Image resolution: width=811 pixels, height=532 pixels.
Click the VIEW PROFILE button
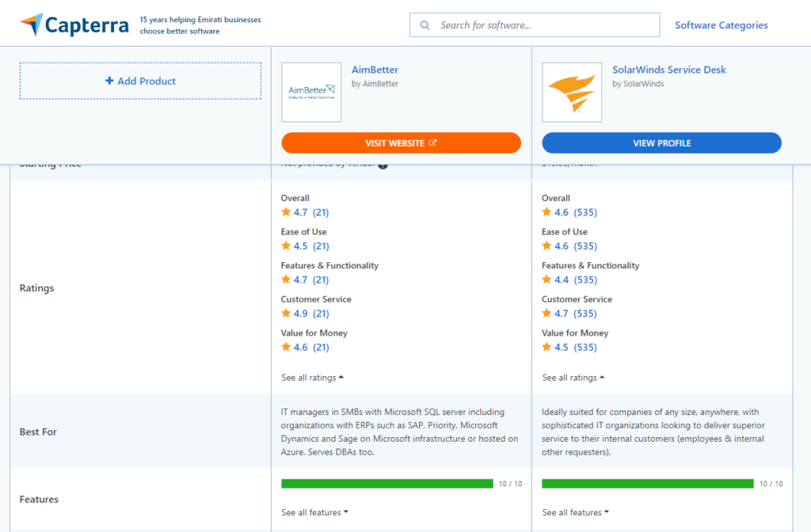click(661, 142)
